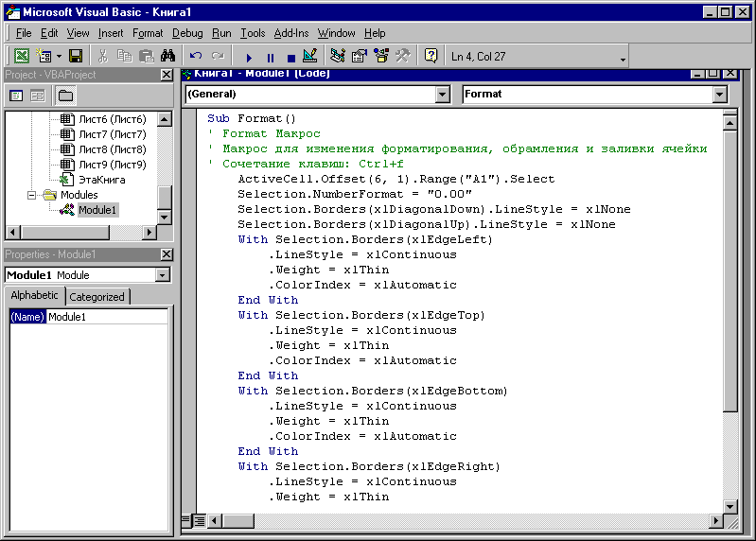Click the 'Sub Format()' code line
This screenshot has height=541, width=756.
click(251, 118)
